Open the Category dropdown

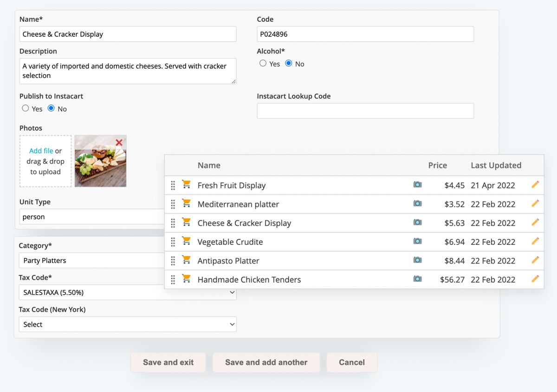tap(93, 260)
